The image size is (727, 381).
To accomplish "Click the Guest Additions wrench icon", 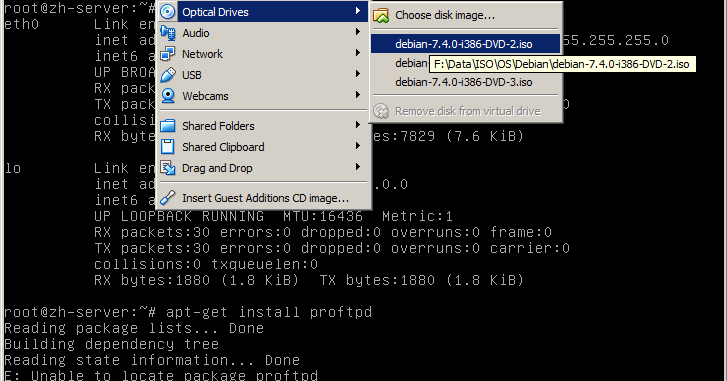I will pos(167,198).
